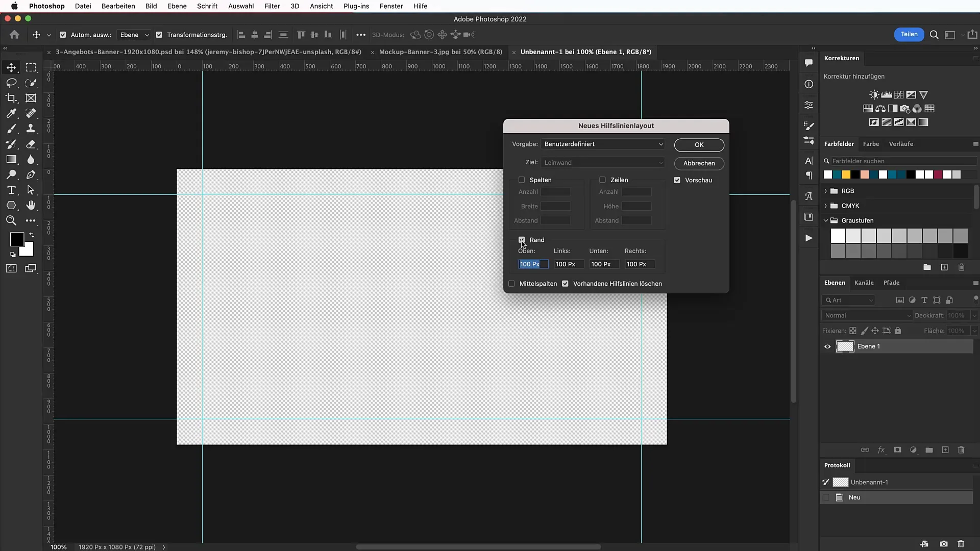Viewport: 980px width, 551px height.
Task: Click the Abbrechen button
Action: 699,163
